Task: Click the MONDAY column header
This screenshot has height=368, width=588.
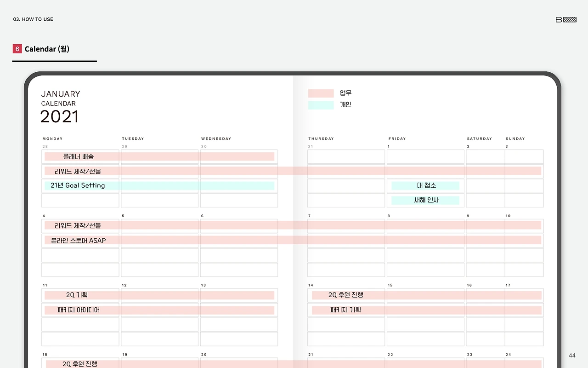Action: [x=52, y=138]
